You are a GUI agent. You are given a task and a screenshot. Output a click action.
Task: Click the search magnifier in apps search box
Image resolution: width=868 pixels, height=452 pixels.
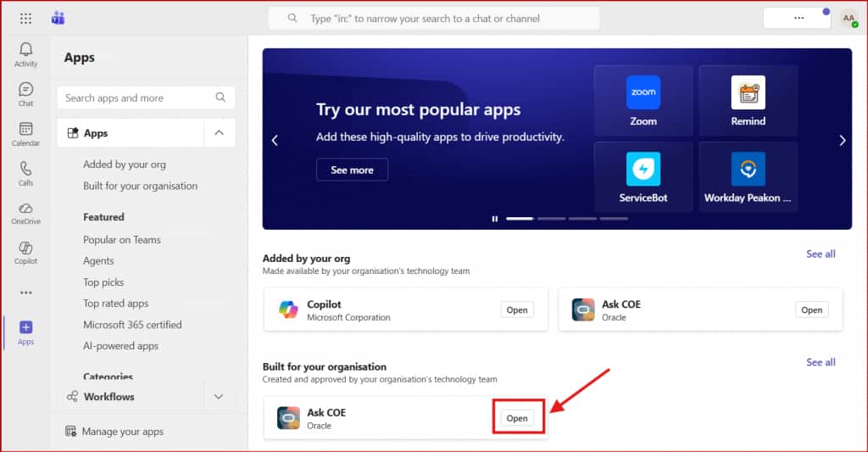tap(220, 98)
